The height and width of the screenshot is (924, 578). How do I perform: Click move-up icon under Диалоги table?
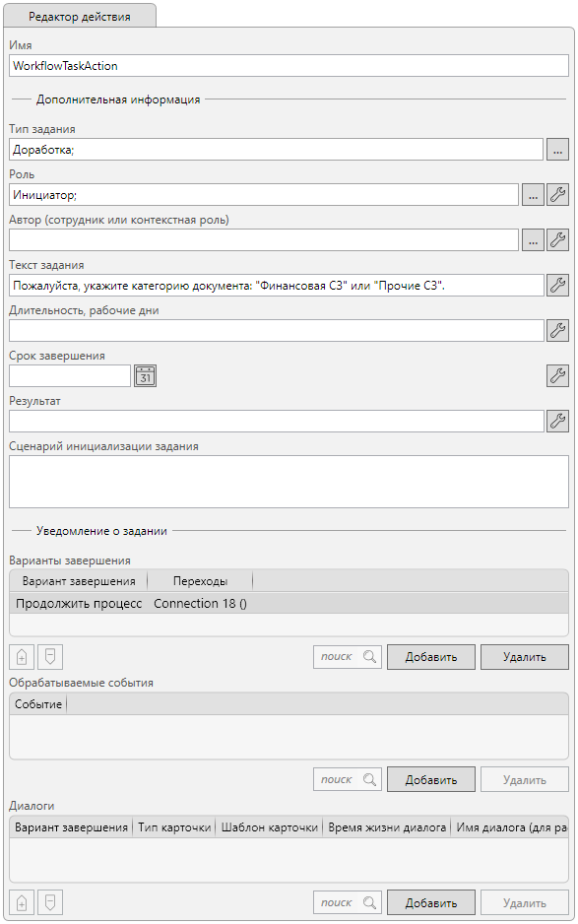[22, 902]
